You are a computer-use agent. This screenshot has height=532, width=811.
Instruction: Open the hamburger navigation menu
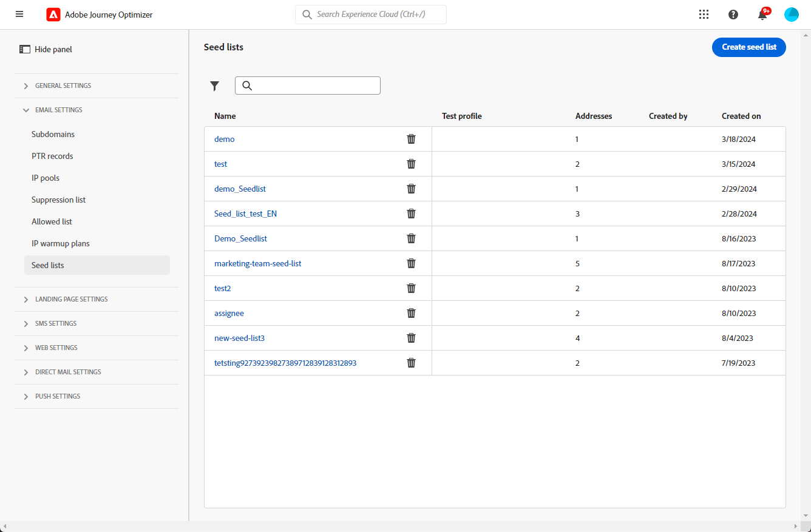click(x=19, y=14)
